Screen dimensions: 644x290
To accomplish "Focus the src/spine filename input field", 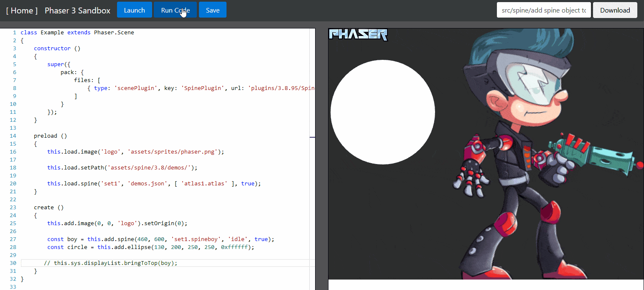I will click(544, 10).
